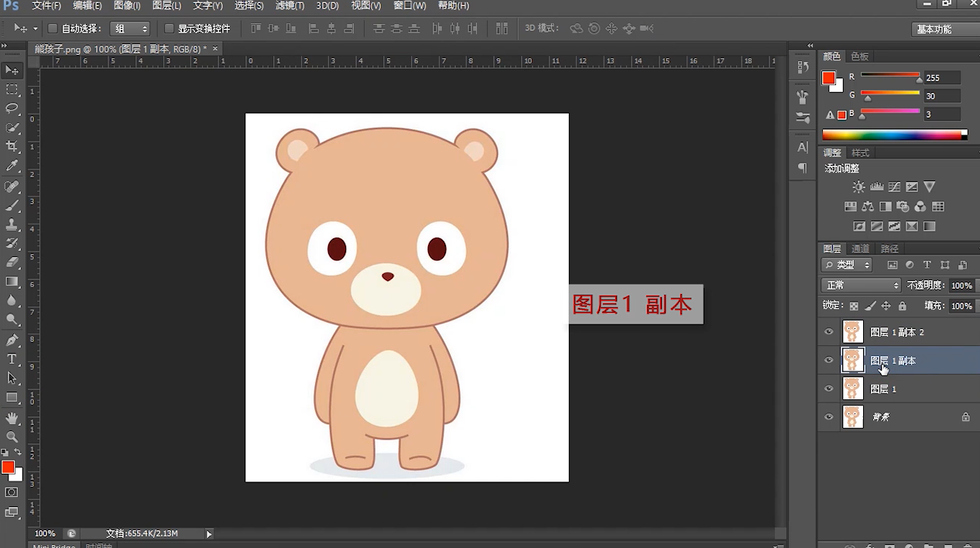
Task: Click the color spectrum ramp
Action: click(894, 135)
